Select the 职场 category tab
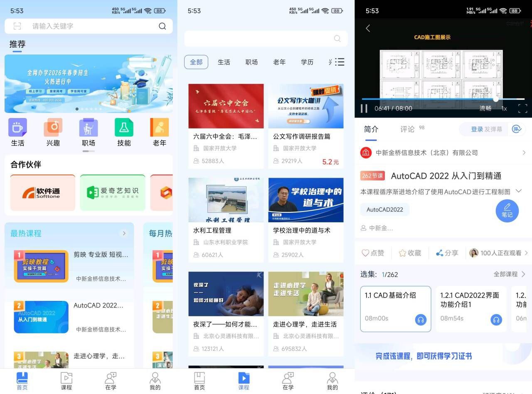532x394 pixels. click(251, 62)
